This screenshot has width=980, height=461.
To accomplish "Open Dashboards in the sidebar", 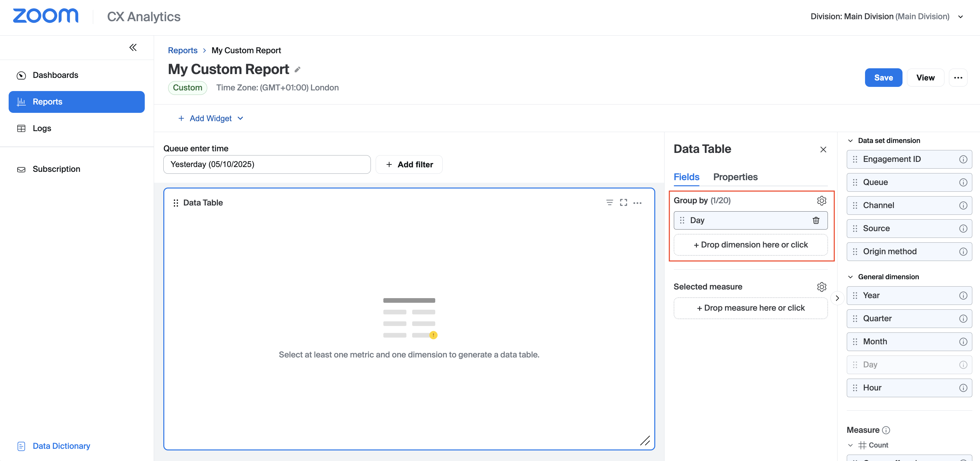I will [x=55, y=75].
